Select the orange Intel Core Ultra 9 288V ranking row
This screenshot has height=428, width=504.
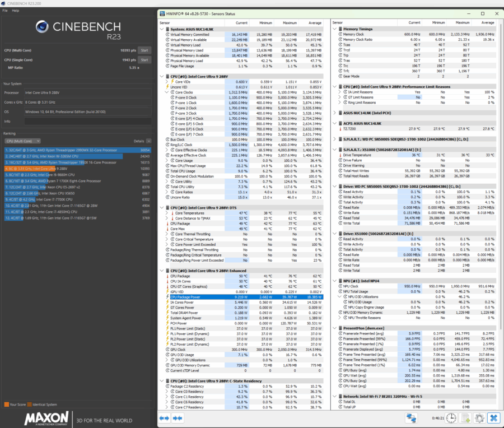pos(77,169)
